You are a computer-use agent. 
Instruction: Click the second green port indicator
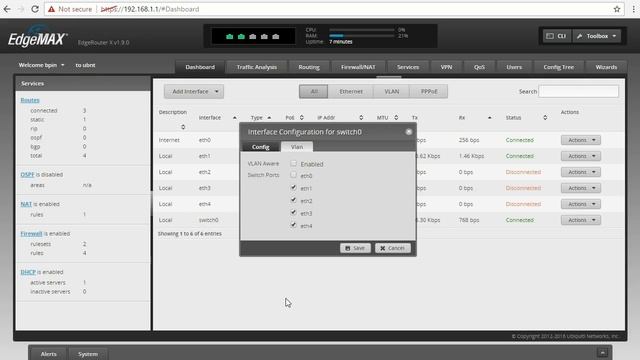[x=241, y=37]
